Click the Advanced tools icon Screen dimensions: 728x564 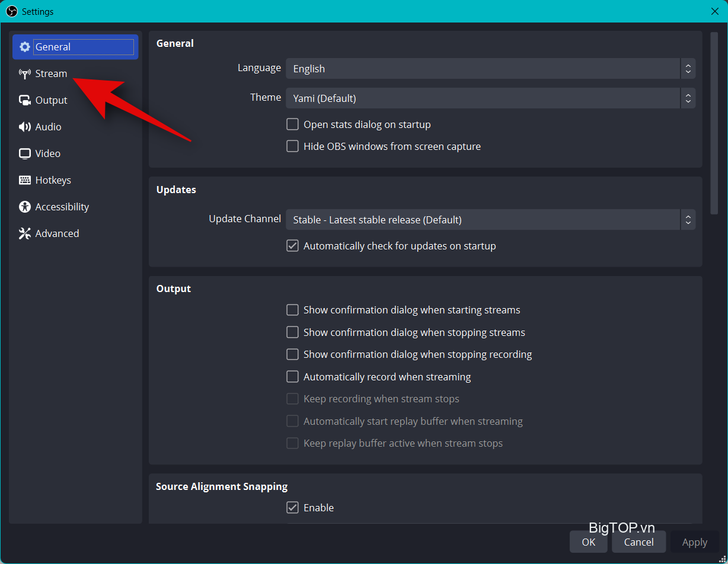click(25, 233)
